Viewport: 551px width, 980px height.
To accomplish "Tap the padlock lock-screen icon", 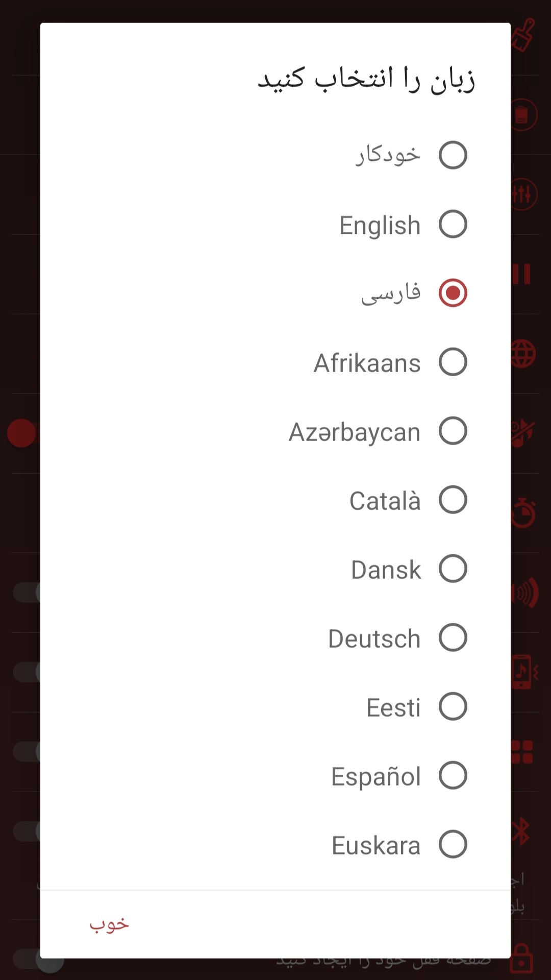I will [522, 958].
